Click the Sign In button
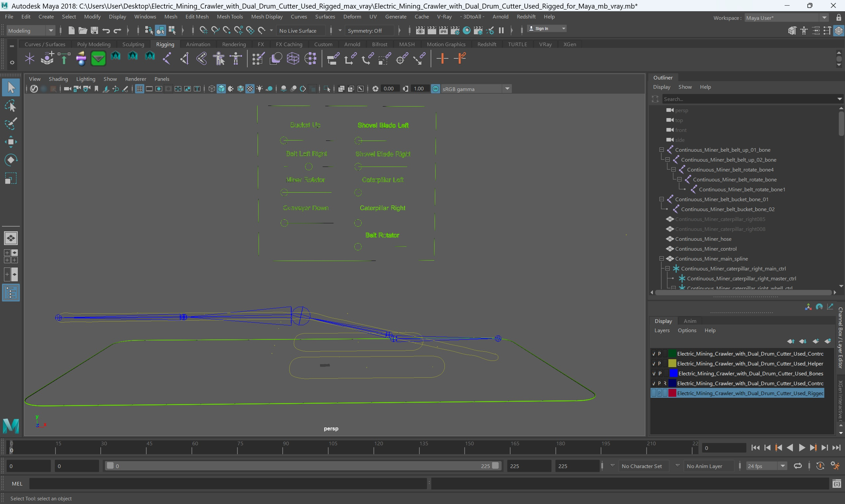Screen dimensions: 845x504 542,28
